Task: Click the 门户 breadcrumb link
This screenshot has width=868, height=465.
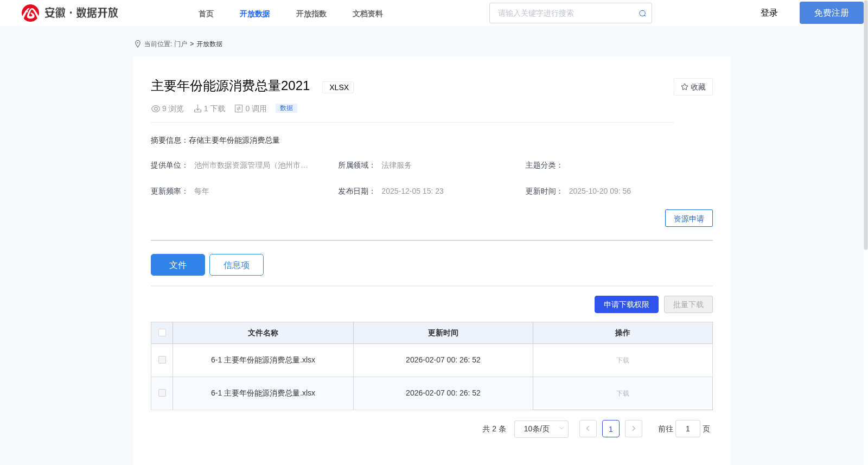Action: point(181,44)
